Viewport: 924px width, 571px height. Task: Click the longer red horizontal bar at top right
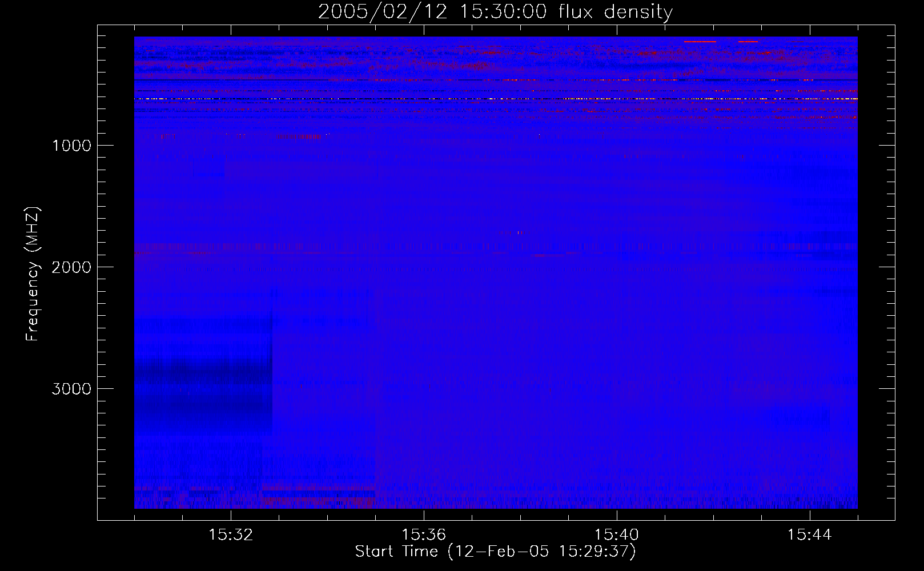pyautogui.click(x=700, y=42)
